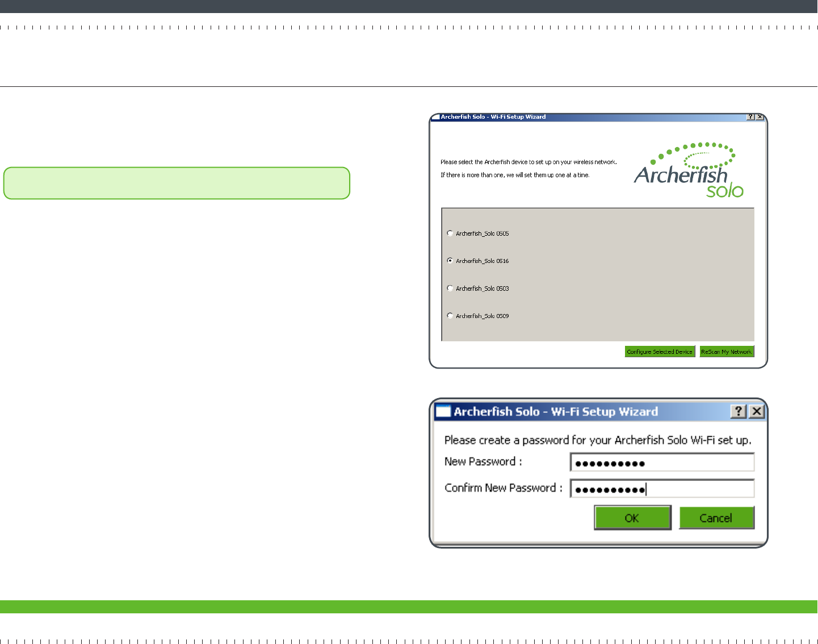
Task: Select the Archerfish_Solo 0516 radio button
Action: 450,261
